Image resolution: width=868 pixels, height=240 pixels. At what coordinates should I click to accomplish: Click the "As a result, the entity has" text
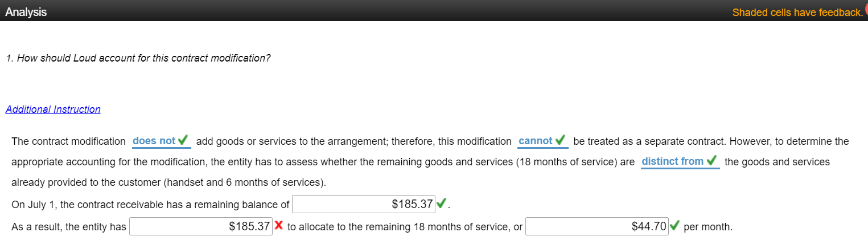coord(69,227)
